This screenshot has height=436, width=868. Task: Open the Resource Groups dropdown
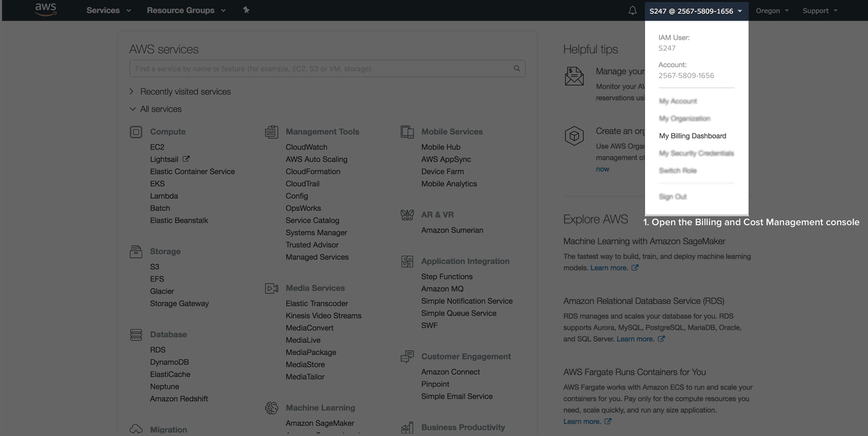coord(186,10)
